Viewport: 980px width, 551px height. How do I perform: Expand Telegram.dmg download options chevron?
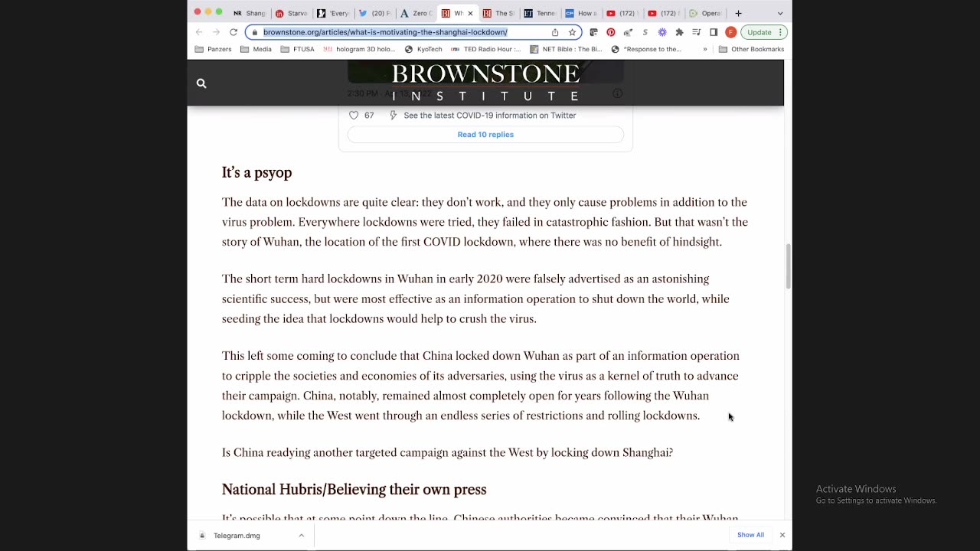[301, 536]
